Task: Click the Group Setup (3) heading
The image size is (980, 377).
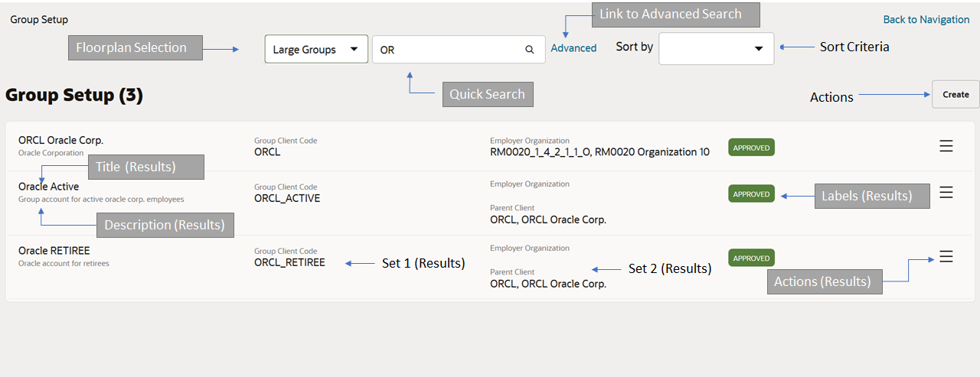Action: (x=74, y=96)
